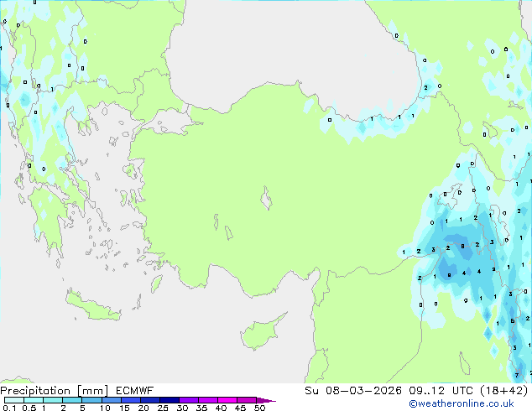The width and height of the screenshot is (532, 411).
Task: Click the Precipitation [mm] title text
Action: click(55, 391)
